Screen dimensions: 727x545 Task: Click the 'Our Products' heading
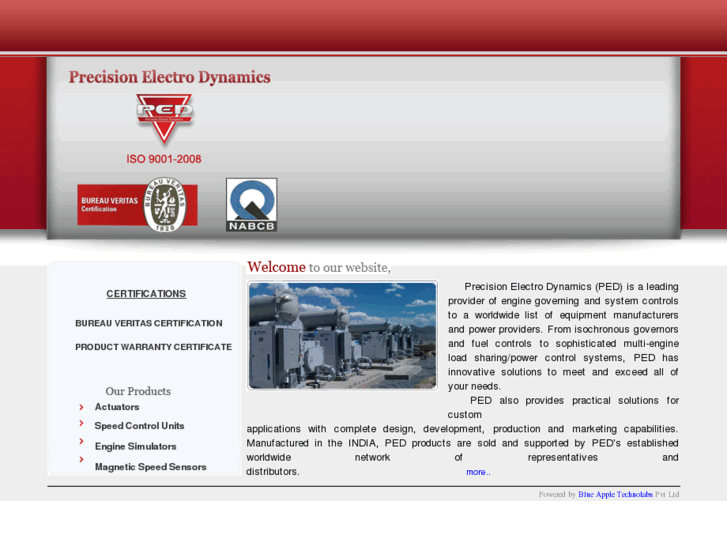point(138,391)
